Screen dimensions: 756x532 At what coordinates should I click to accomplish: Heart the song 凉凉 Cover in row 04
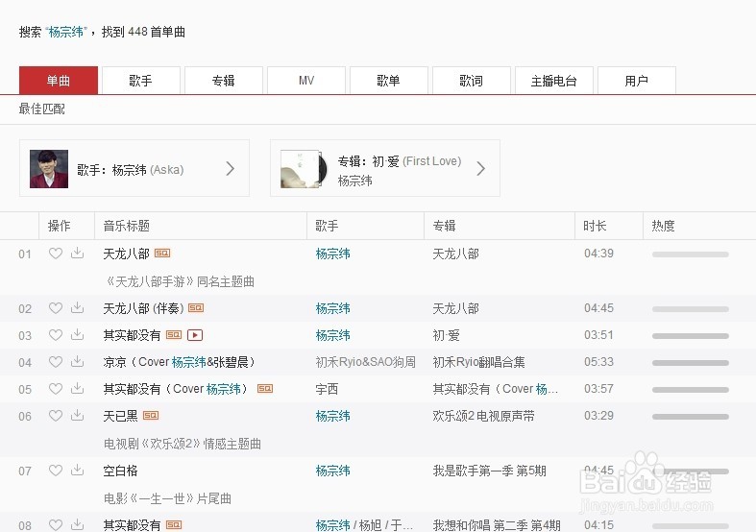click(x=56, y=362)
